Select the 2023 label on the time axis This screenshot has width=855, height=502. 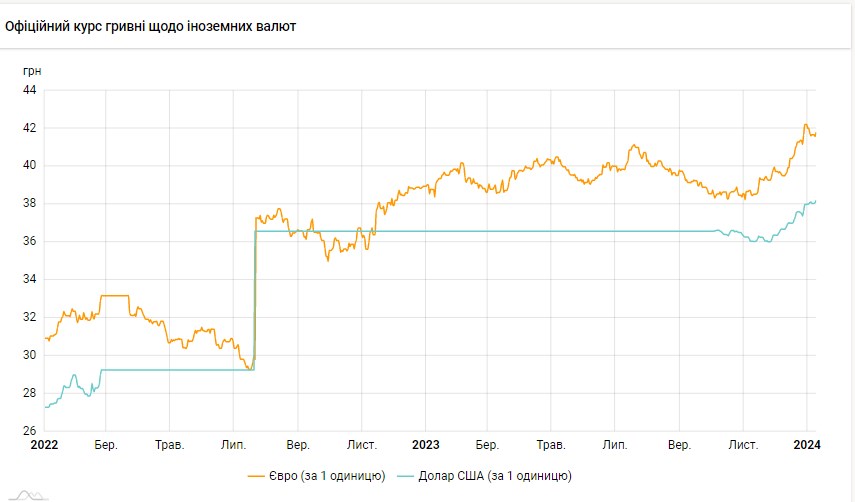tap(425, 444)
